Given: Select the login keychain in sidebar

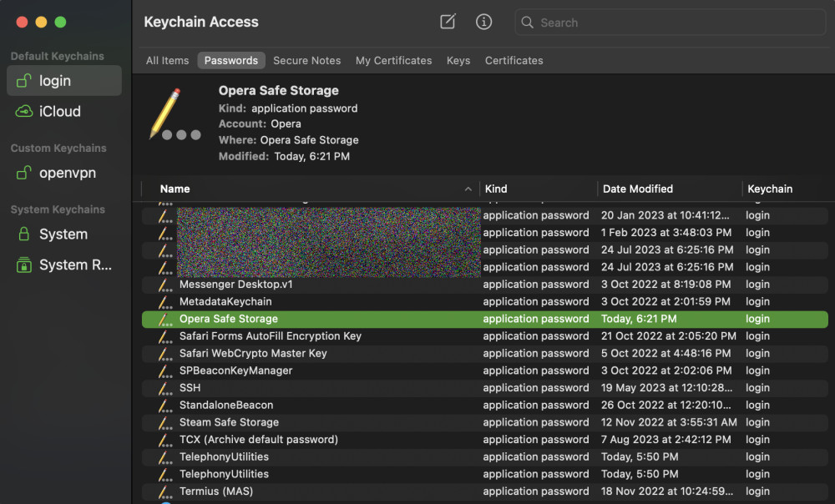Looking at the screenshot, I should [x=64, y=81].
